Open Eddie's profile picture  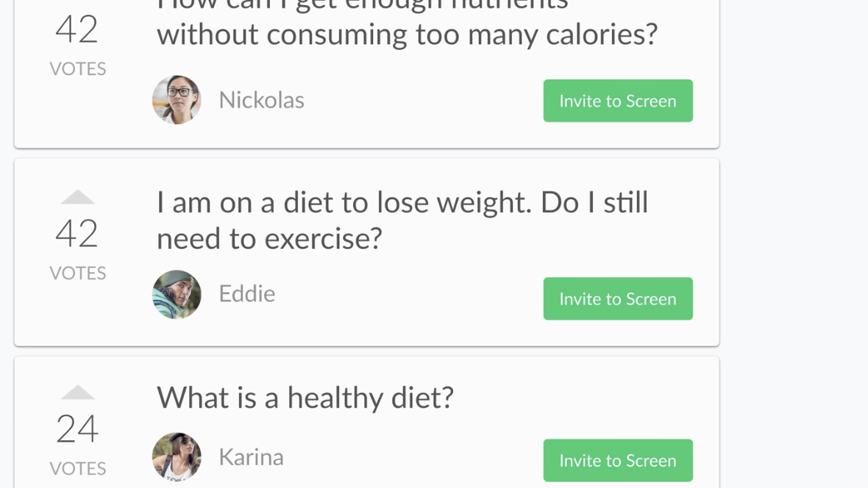177,295
